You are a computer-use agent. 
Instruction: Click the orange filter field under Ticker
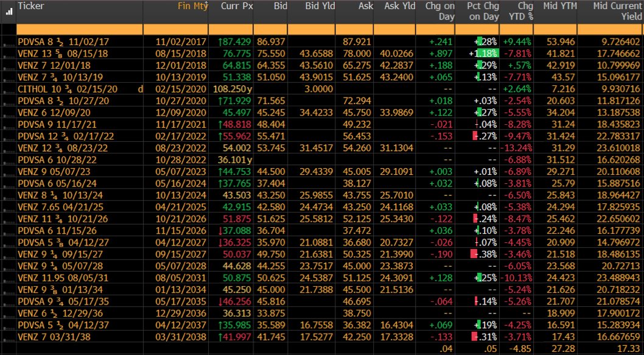(79, 30)
